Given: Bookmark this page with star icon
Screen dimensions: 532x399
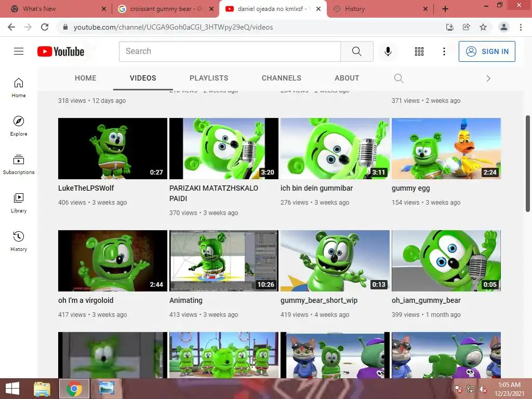Looking at the screenshot, I should 483,27.
